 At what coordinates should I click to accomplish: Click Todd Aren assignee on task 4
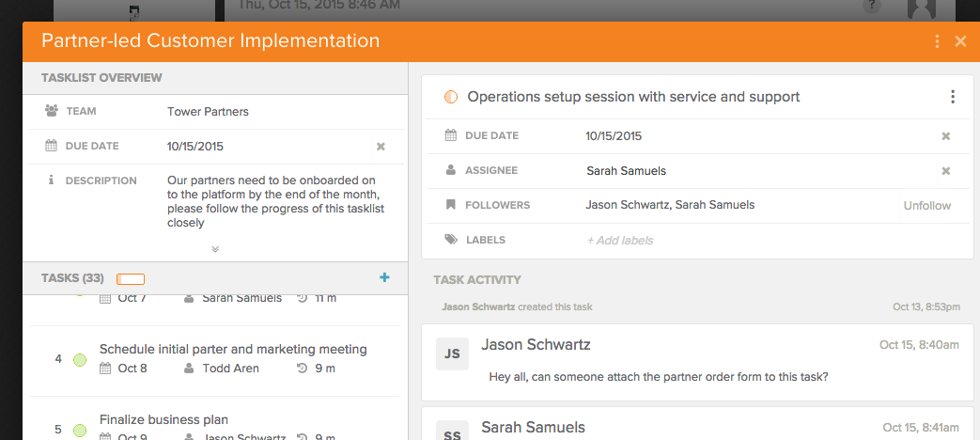[230, 369]
